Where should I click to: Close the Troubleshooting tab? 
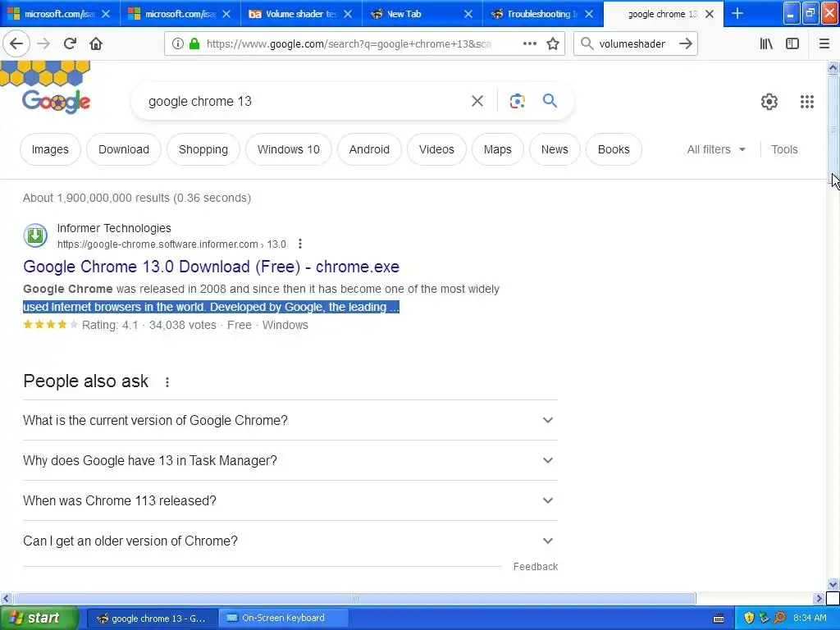[589, 14]
